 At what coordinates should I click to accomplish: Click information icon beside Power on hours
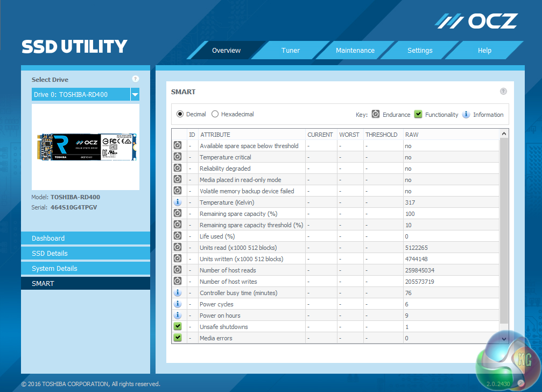(x=178, y=315)
